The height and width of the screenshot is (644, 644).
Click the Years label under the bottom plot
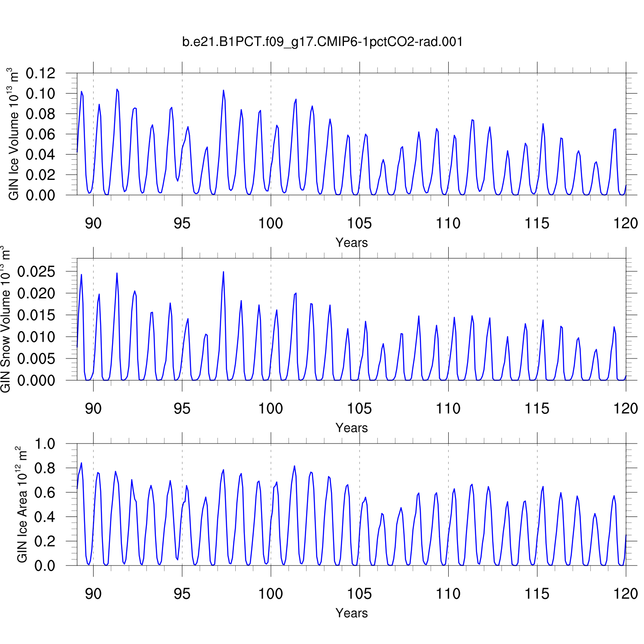[x=351, y=613]
